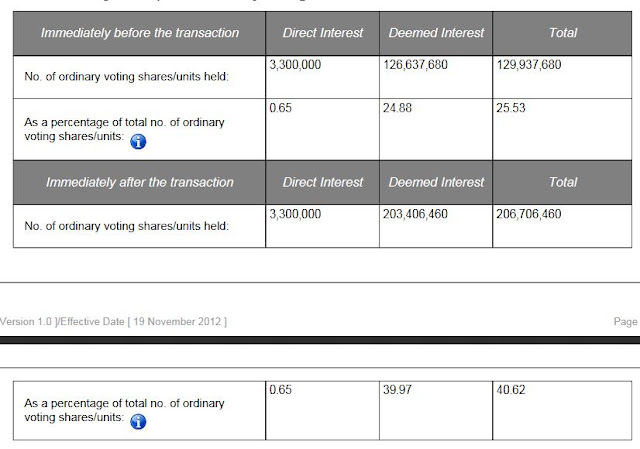Viewport: 640px width, 449px height.
Task: Click the Page label in footer
Action: (x=626, y=322)
